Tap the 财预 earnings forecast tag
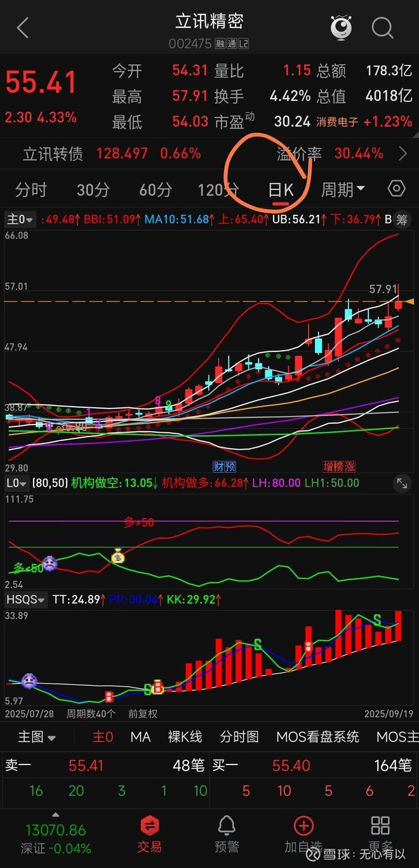419x868 pixels. pyautogui.click(x=224, y=466)
